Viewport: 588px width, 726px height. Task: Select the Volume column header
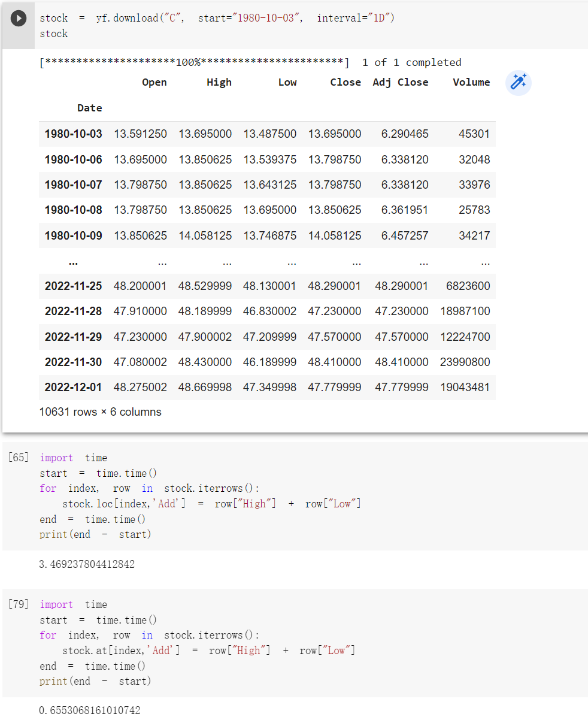pos(471,82)
